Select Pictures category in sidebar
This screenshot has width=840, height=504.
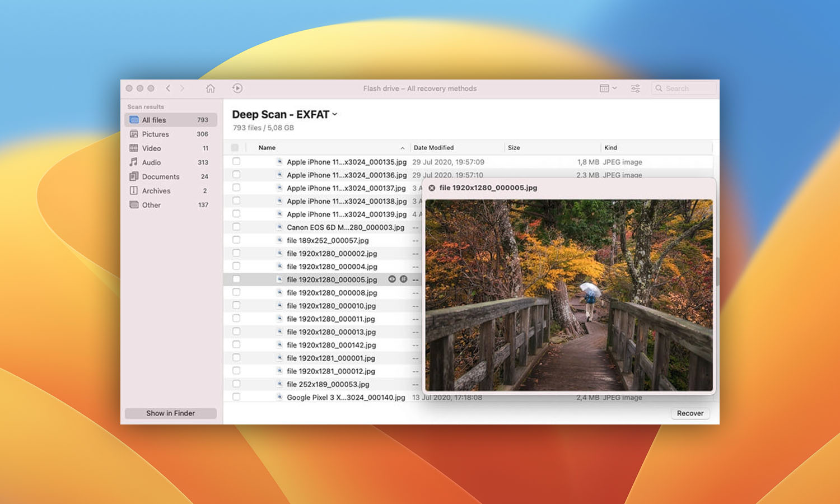170,134
